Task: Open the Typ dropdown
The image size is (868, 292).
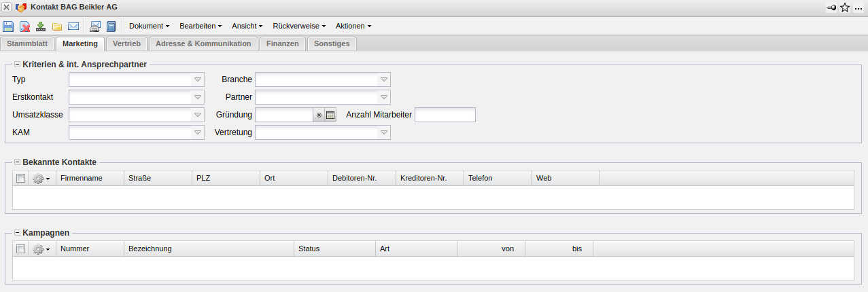Action: coord(198,79)
